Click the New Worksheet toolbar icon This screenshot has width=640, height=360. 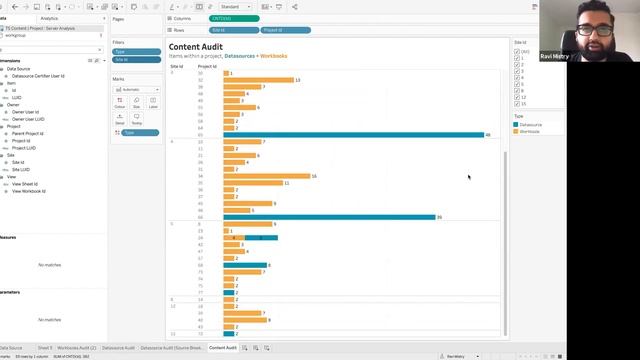[90, 7]
